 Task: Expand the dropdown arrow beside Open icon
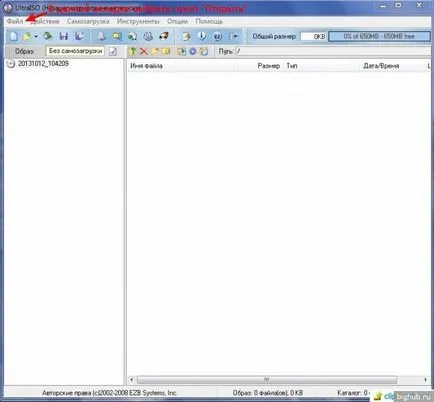coord(36,36)
